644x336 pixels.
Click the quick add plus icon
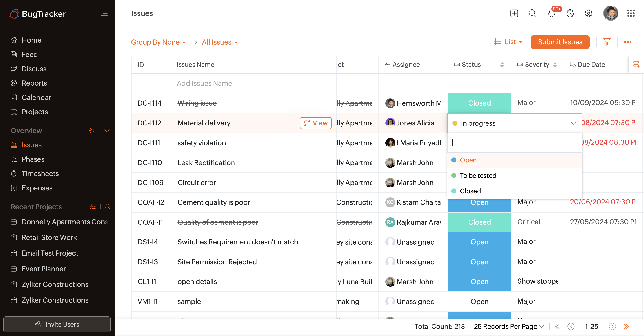(514, 13)
